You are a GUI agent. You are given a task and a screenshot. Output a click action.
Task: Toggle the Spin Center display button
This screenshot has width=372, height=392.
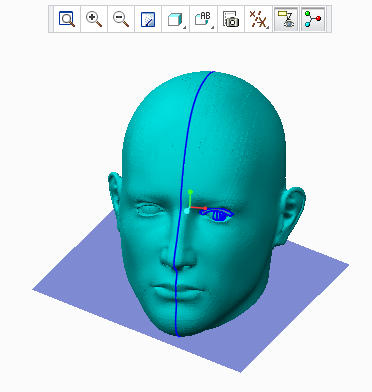pyautogui.click(x=313, y=19)
